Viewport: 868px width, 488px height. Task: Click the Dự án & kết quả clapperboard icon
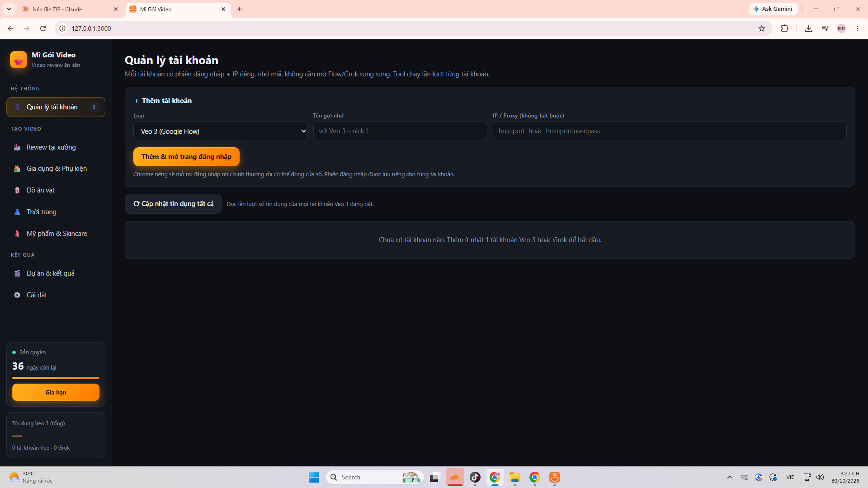pyautogui.click(x=17, y=273)
